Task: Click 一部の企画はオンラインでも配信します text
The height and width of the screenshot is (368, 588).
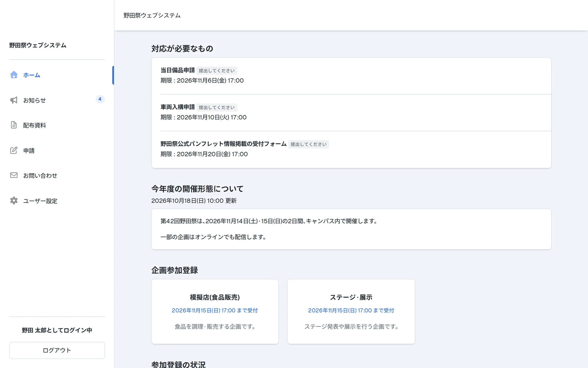Action: click(x=213, y=237)
